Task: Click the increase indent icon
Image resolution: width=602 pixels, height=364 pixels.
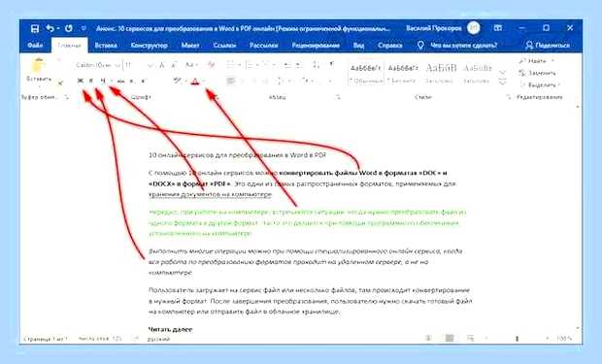Action: pos(298,65)
